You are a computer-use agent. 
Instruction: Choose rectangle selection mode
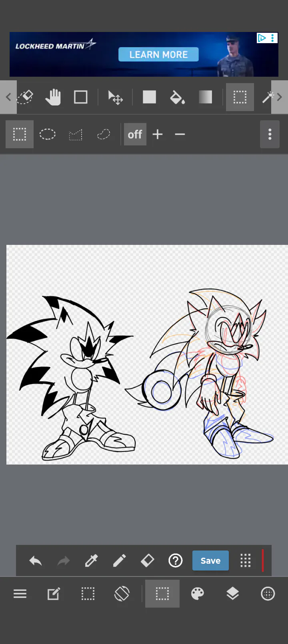tap(20, 134)
